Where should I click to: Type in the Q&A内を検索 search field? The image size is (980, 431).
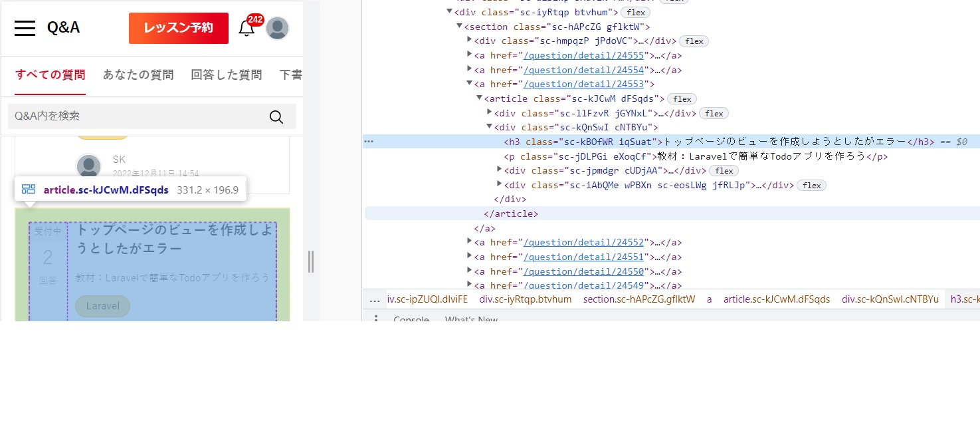133,116
